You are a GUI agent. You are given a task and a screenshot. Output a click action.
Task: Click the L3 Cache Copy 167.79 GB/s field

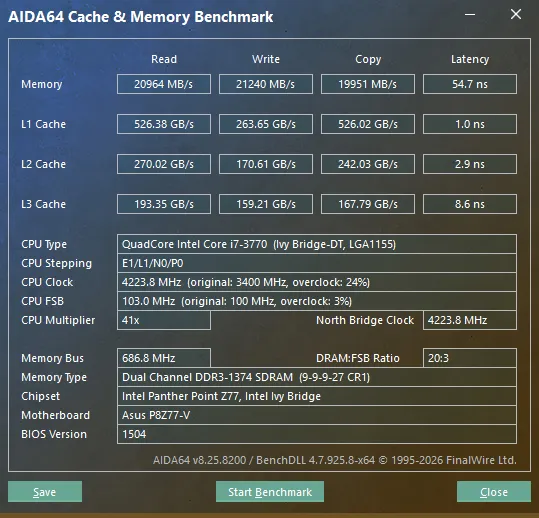pos(368,204)
